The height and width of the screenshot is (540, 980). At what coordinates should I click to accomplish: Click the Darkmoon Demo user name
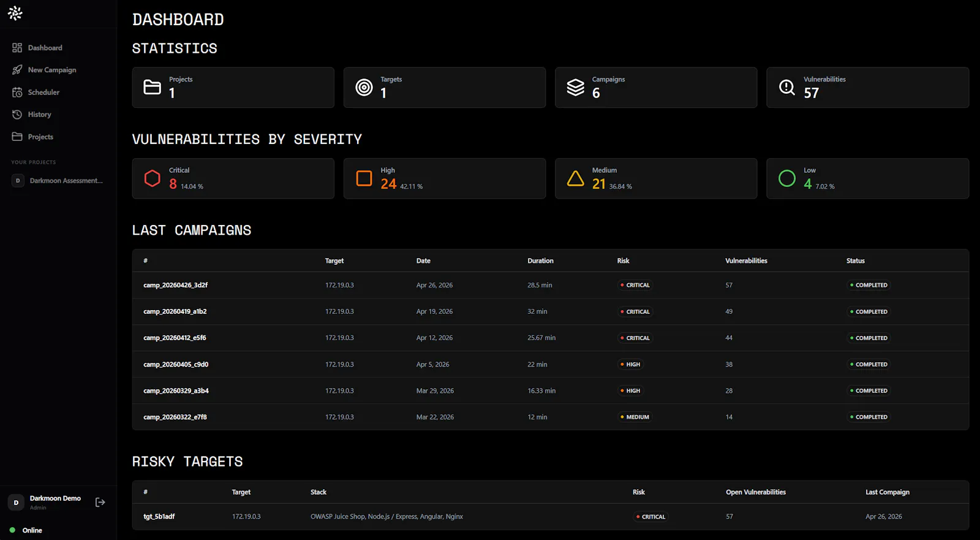coord(55,498)
